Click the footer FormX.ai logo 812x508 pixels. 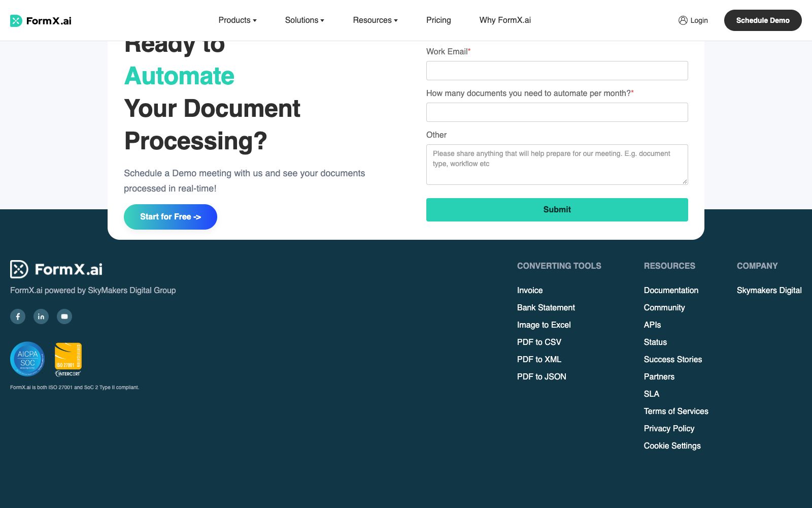point(56,269)
